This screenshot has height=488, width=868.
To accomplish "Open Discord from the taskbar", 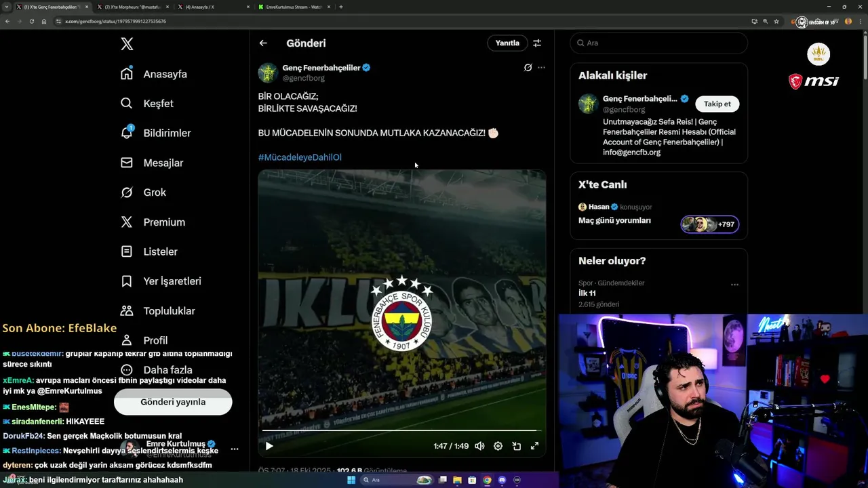I will [x=502, y=480].
